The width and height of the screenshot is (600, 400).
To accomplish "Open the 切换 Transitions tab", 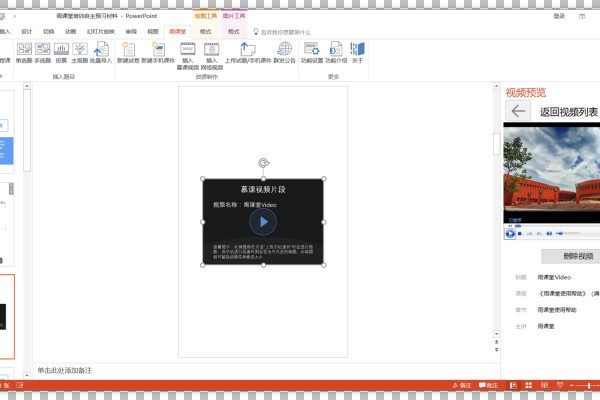I will tap(49, 31).
